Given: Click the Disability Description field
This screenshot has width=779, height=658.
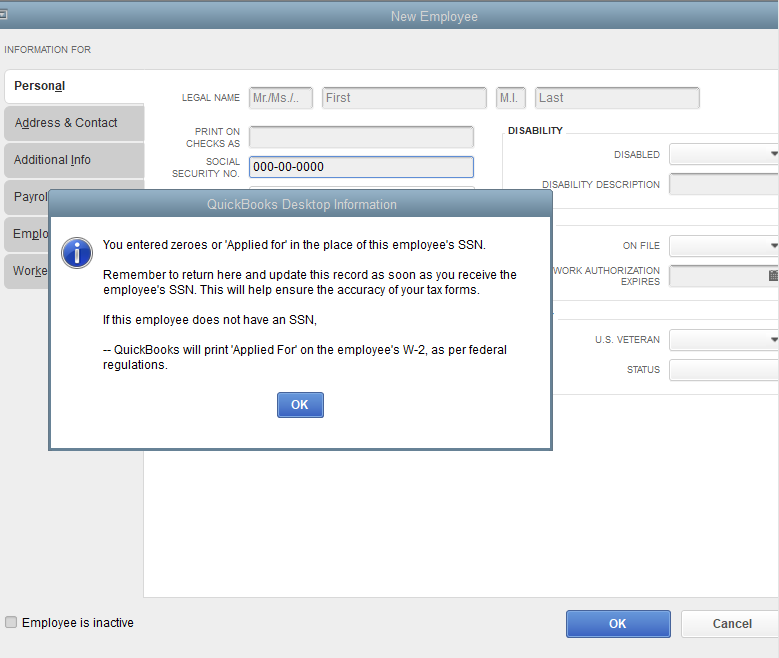Looking at the screenshot, I should [x=724, y=184].
